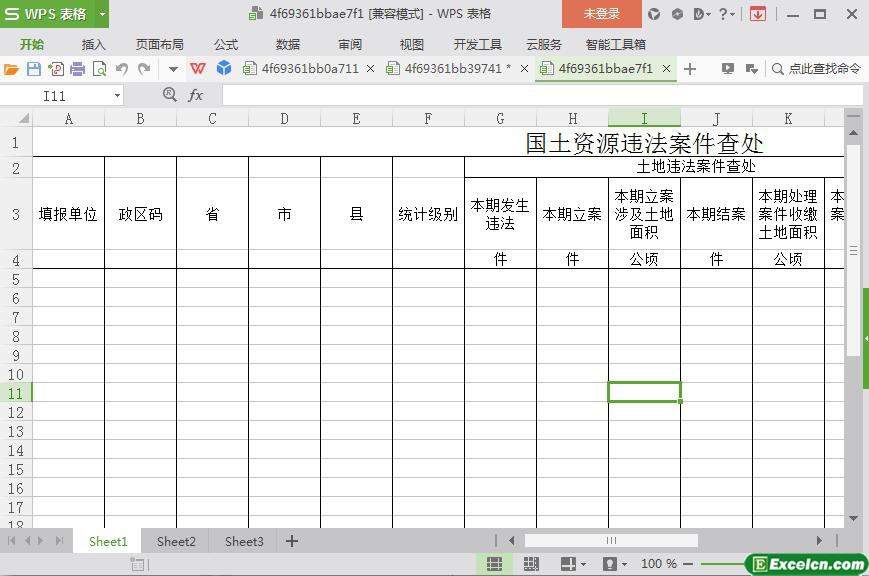869x576 pixels.
Task: Click the add new sheet plus icon
Action: click(x=292, y=541)
